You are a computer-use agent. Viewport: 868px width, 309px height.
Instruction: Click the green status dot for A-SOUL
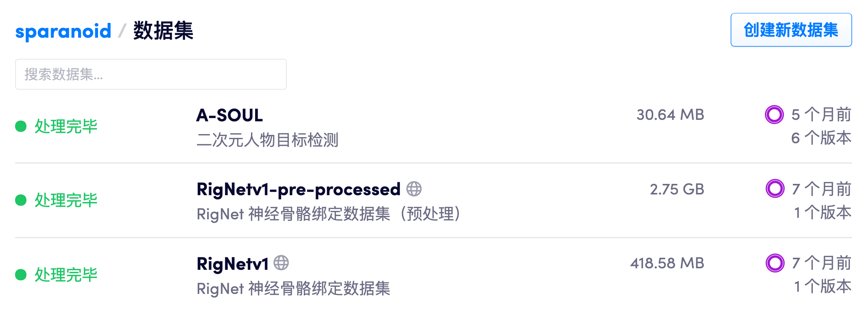[21, 126]
